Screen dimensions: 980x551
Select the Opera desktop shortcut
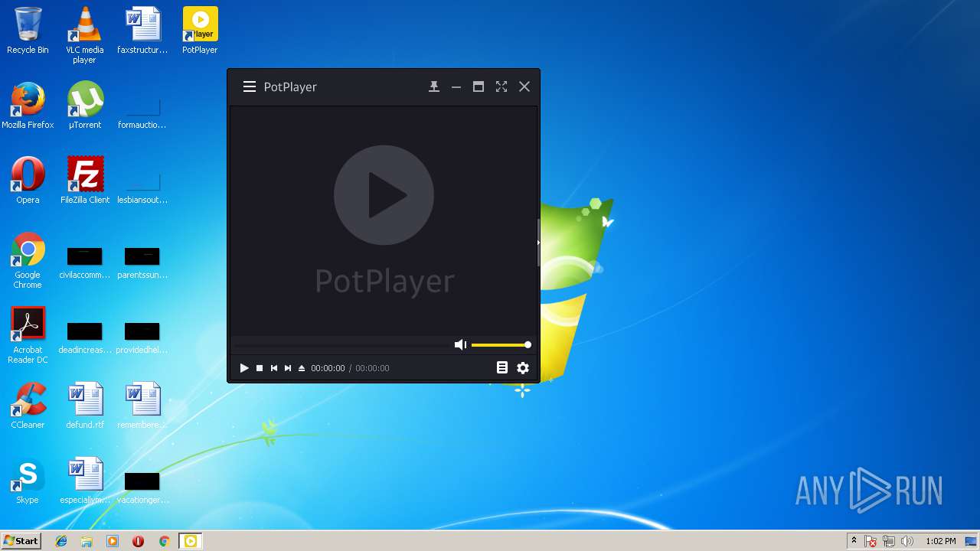(x=28, y=181)
